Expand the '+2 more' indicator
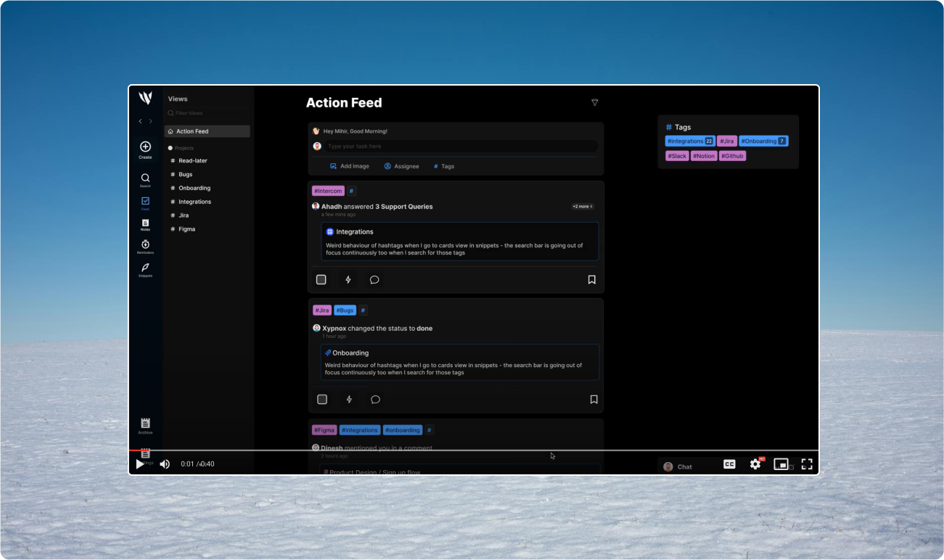944x560 pixels. click(x=582, y=207)
